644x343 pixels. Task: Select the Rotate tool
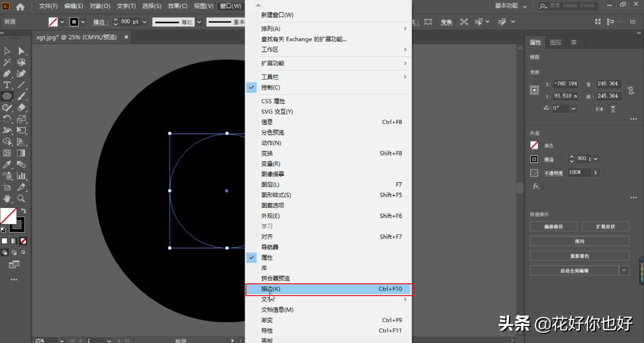[x=7, y=119]
